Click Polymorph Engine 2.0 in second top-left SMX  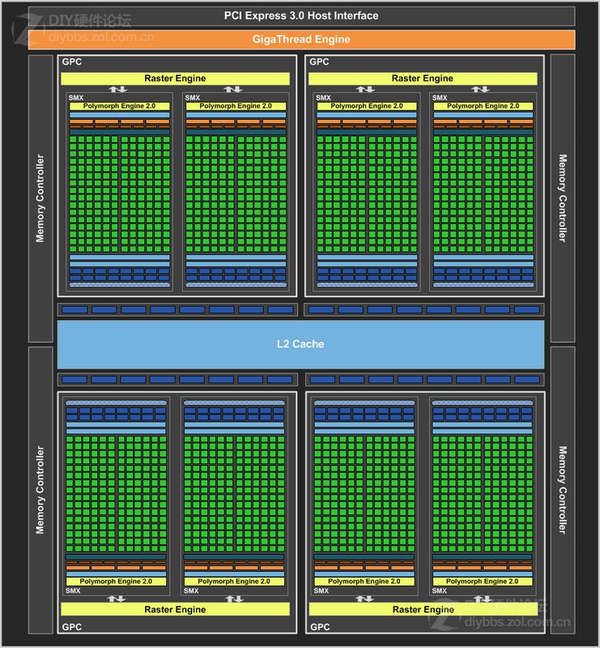(236, 106)
